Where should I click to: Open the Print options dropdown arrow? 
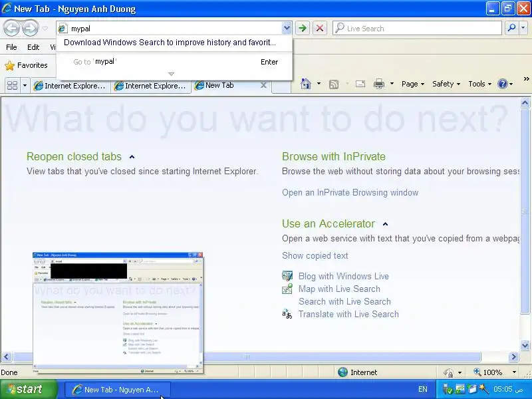392,84
